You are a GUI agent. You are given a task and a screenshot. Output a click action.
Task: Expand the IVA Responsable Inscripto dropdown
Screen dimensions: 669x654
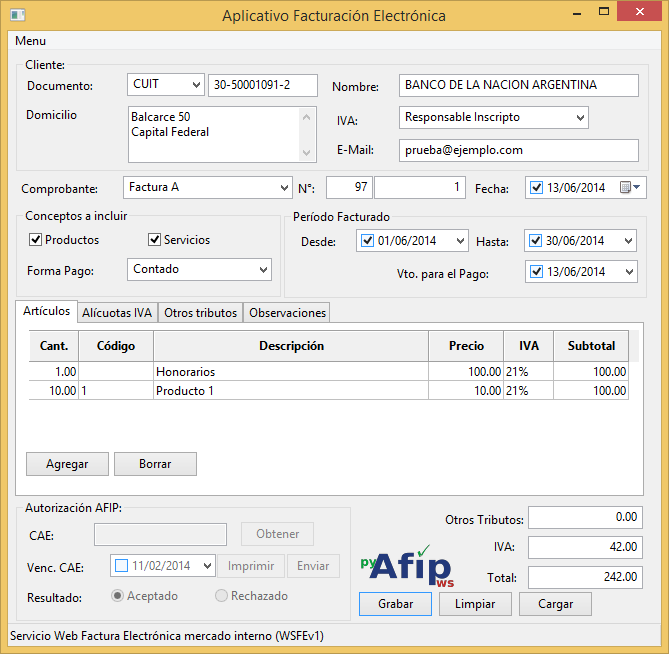[493, 117]
